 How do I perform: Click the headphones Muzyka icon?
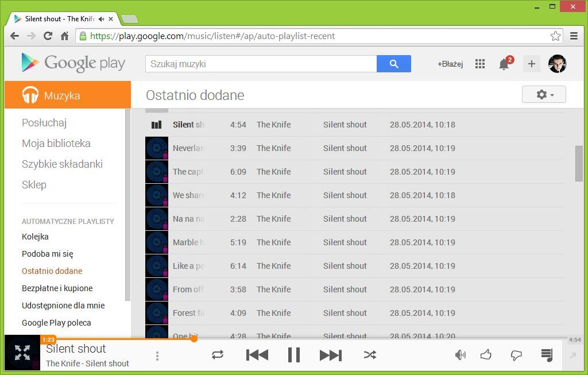30,95
